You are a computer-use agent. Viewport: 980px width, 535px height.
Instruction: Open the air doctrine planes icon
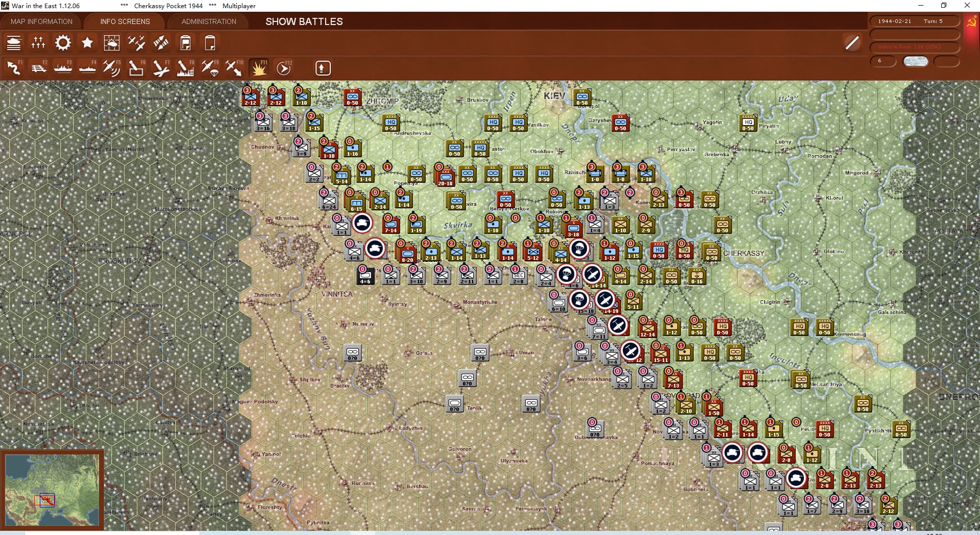(136, 43)
